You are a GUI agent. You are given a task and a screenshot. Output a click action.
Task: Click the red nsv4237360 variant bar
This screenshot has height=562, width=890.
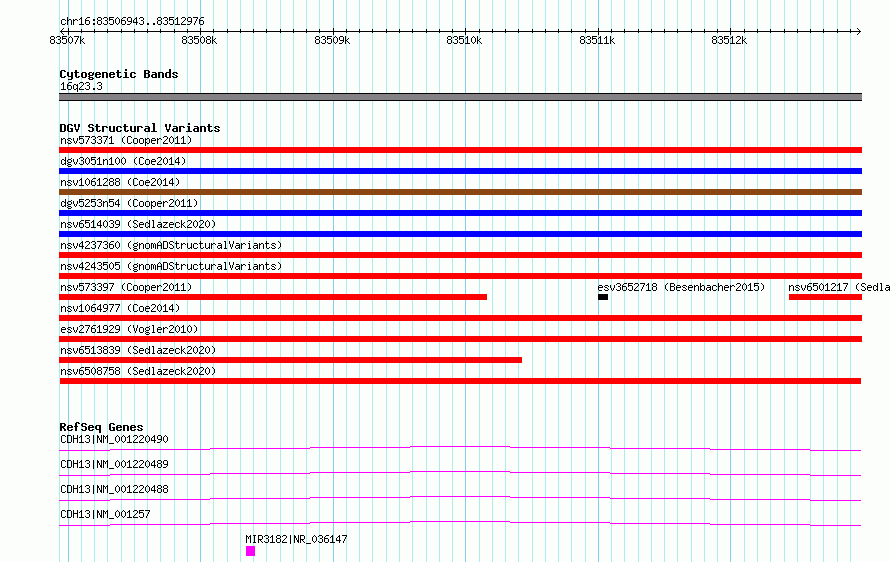point(460,255)
